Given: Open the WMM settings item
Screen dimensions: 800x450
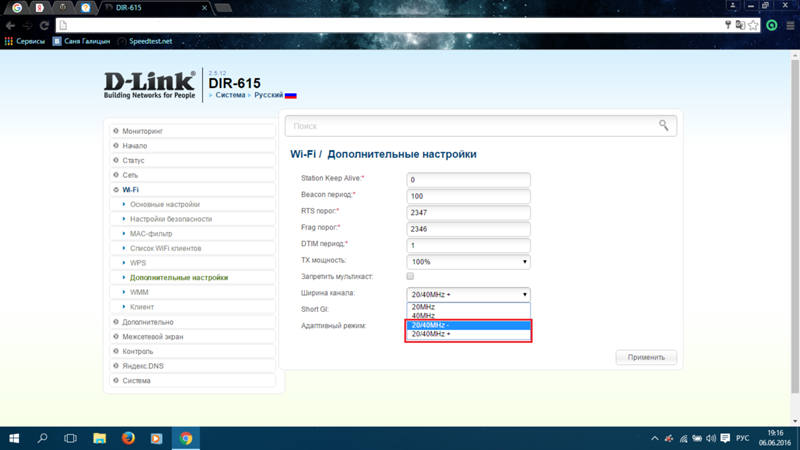Looking at the screenshot, I should coord(192,292).
